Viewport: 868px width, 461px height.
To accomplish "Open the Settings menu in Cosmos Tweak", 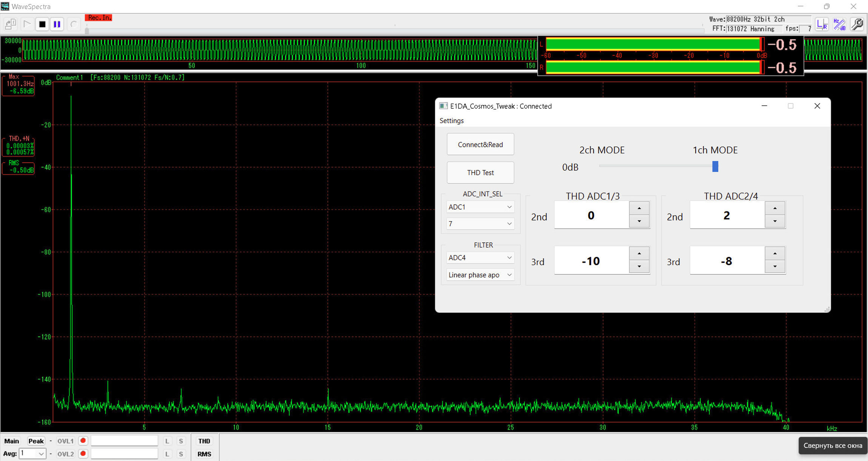I will click(451, 120).
